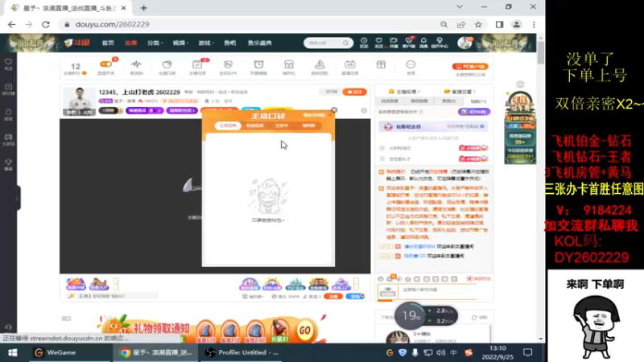Open the fourth tab in 主播口袋 popup
644x362 pixels.
[308, 125]
